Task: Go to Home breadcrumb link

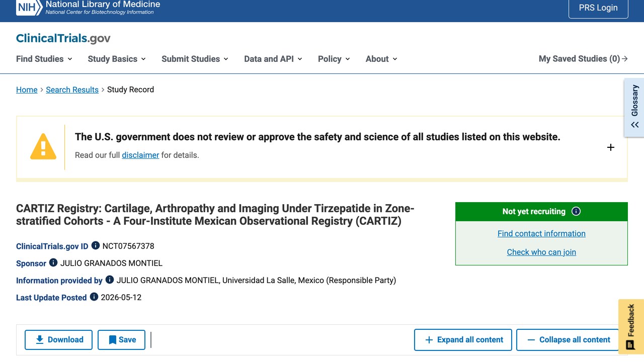Action: [x=27, y=89]
